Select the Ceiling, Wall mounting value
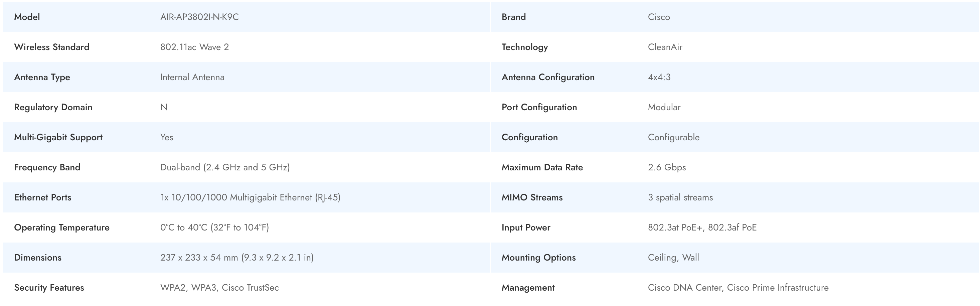Viewport: 980px width, 306px height. coord(673,258)
